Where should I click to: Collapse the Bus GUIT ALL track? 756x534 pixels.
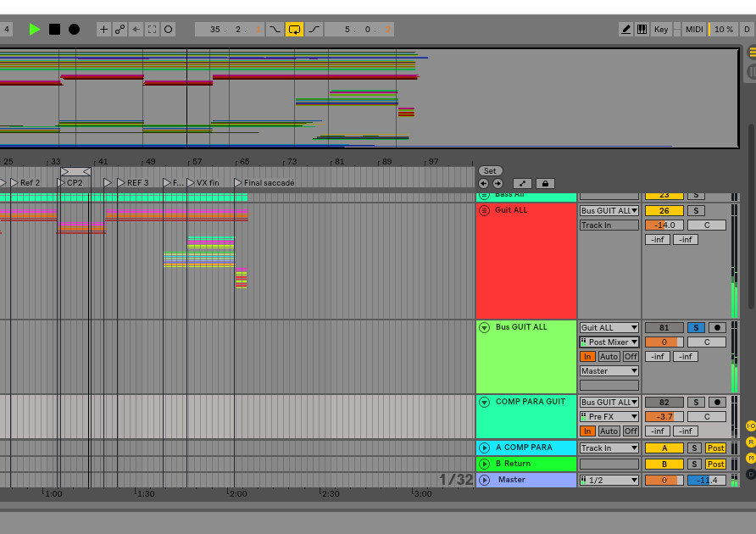click(x=485, y=327)
